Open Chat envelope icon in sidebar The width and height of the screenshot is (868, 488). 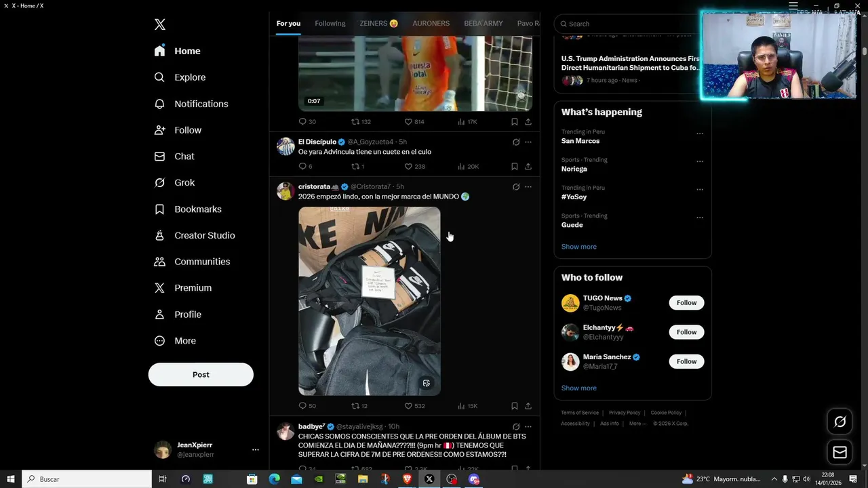coord(159,157)
